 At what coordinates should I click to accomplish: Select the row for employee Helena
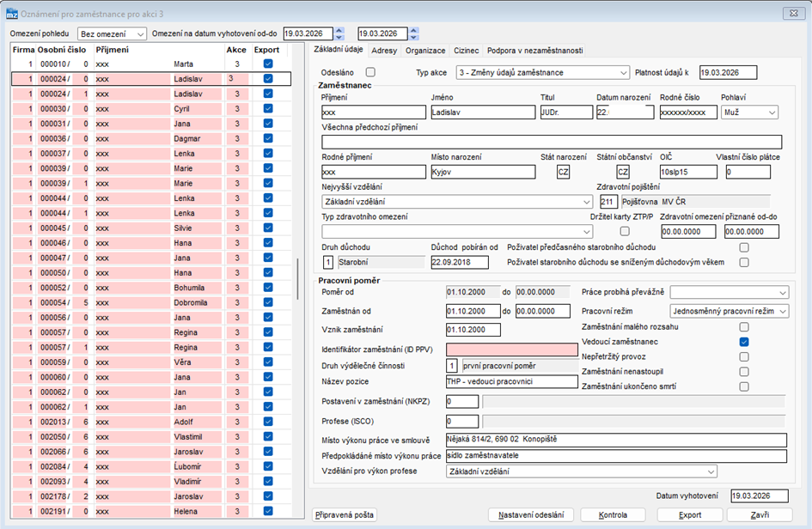click(x=151, y=512)
